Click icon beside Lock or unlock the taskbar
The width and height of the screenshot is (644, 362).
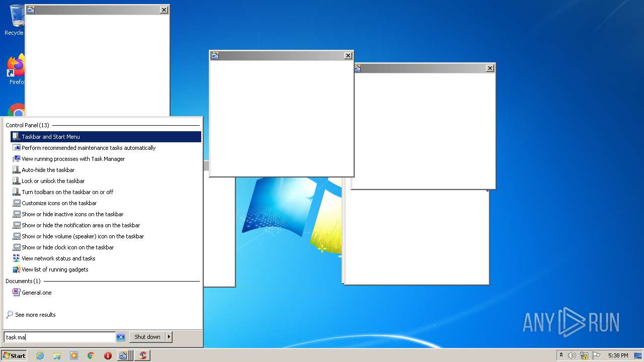17,181
